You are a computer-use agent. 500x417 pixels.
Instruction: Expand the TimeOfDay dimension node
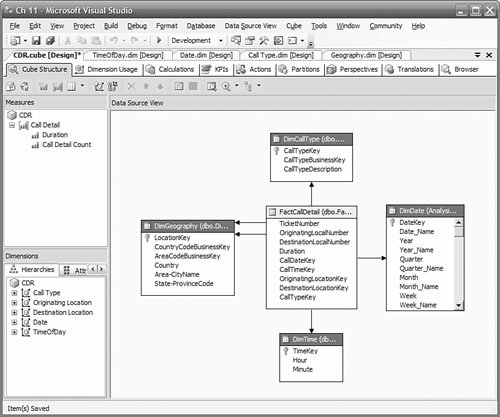[14, 332]
